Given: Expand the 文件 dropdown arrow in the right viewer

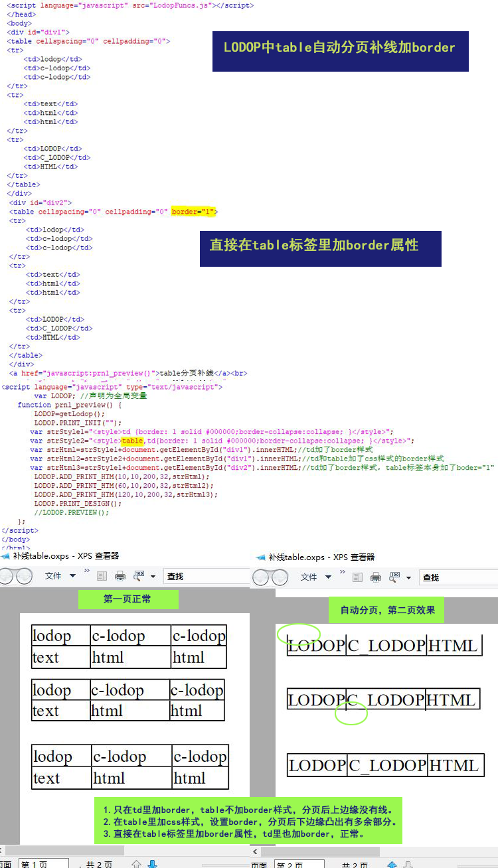Looking at the screenshot, I should (x=328, y=577).
